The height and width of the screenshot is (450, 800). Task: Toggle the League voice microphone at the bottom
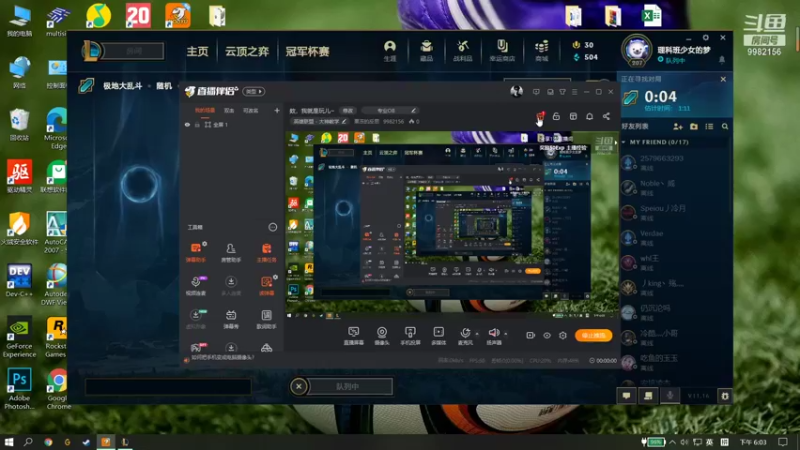[670, 396]
